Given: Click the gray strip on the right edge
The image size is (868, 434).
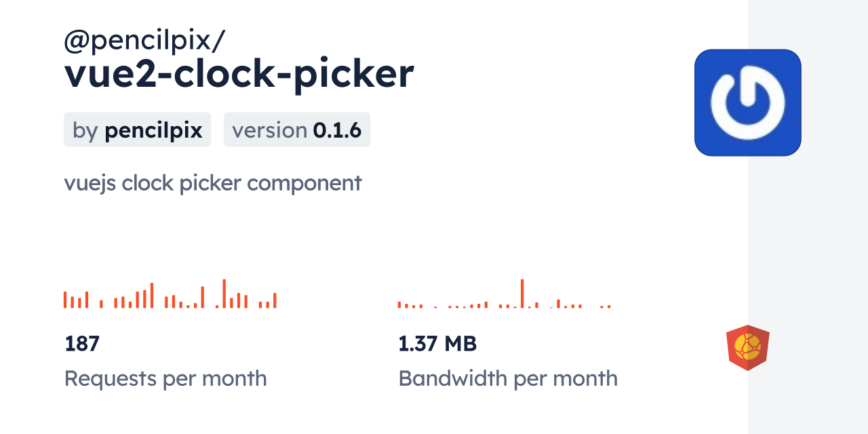Looking at the screenshot, I should (808, 217).
